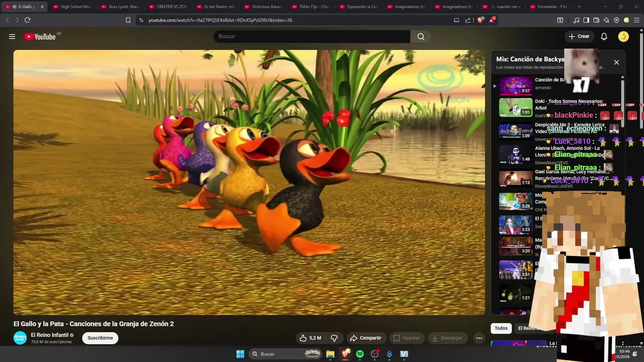Switch to the CREEPER VS ZOM browser tab

[x=168, y=7]
